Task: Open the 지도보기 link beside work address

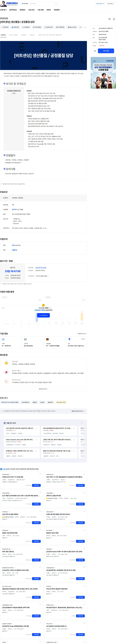Action: pyautogui.click(x=45, y=228)
